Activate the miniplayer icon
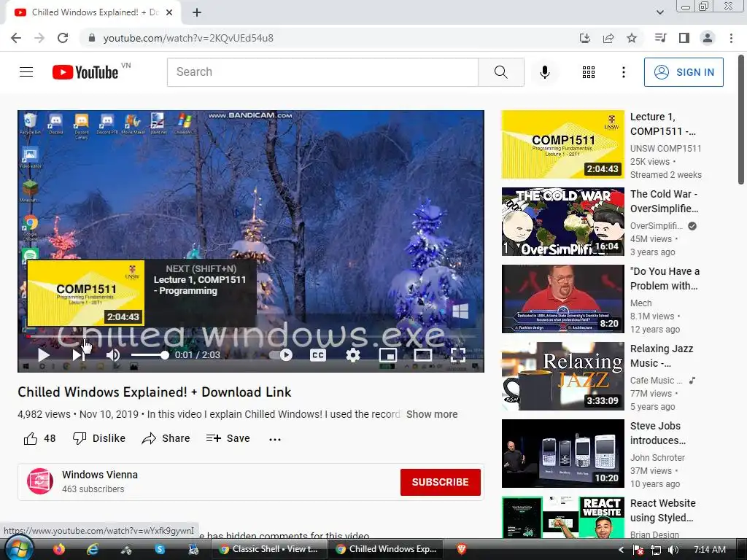The width and height of the screenshot is (747, 560). (388, 355)
